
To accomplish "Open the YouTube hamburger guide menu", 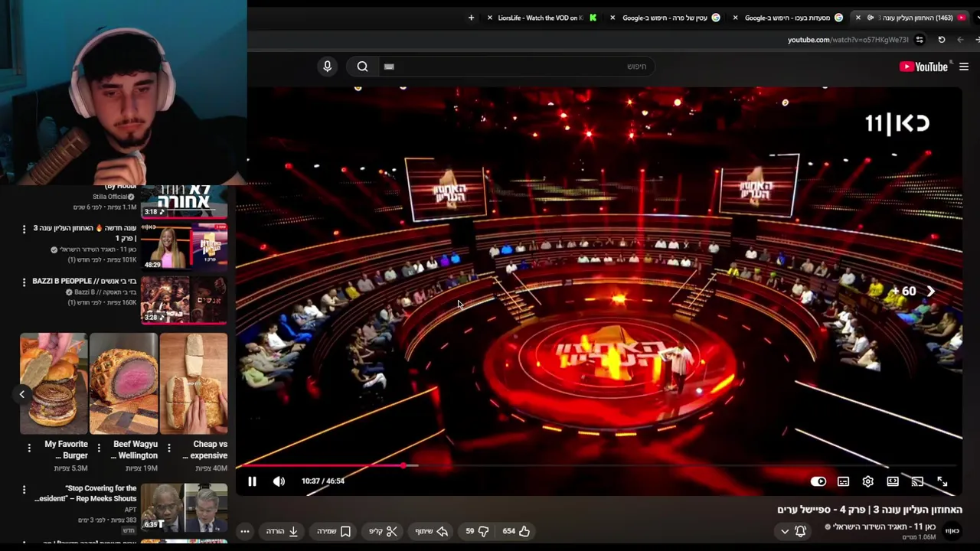I will pyautogui.click(x=964, y=67).
